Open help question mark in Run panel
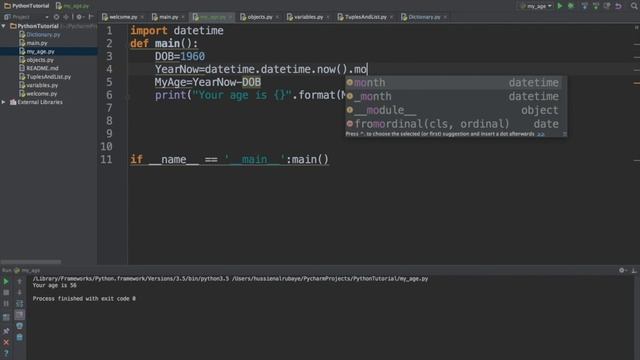The height and width of the screenshot is (360, 640). tap(6, 353)
